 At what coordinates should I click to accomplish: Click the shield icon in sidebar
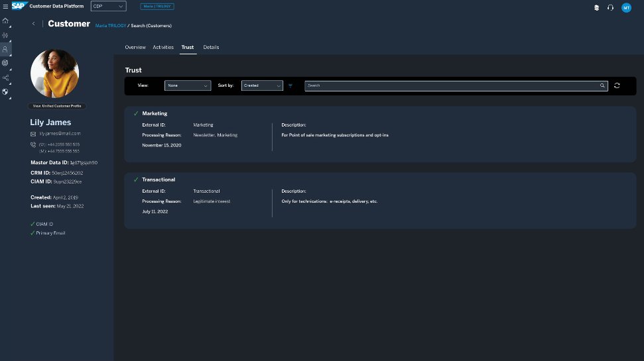pyautogui.click(x=5, y=91)
